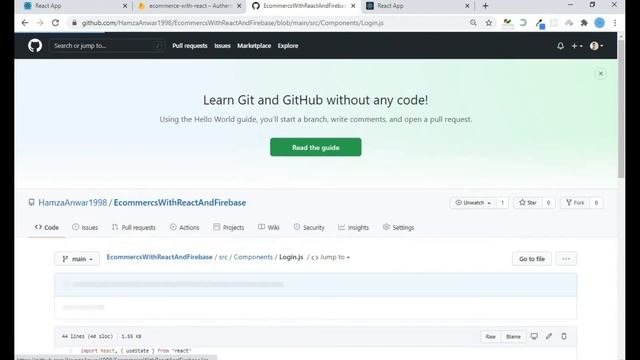Open the plus create-new dropdown

coord(577,46)
